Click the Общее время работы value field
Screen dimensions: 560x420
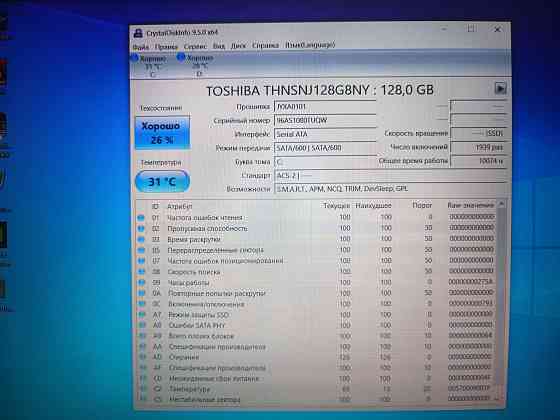pyautogui.click(x=479, y=161)
